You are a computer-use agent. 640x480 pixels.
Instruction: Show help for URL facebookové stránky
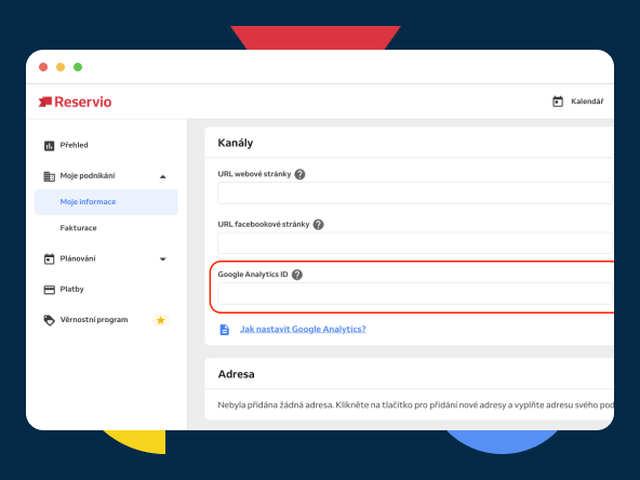(318, 224)
